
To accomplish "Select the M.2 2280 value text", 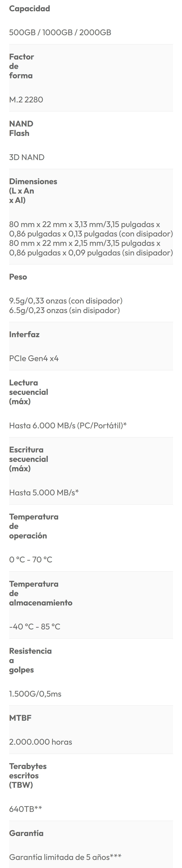I will pos(26,99).
